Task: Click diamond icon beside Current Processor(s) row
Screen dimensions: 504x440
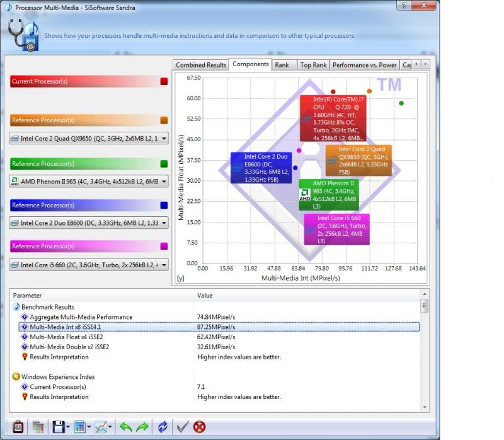Action: pos(25,386)
